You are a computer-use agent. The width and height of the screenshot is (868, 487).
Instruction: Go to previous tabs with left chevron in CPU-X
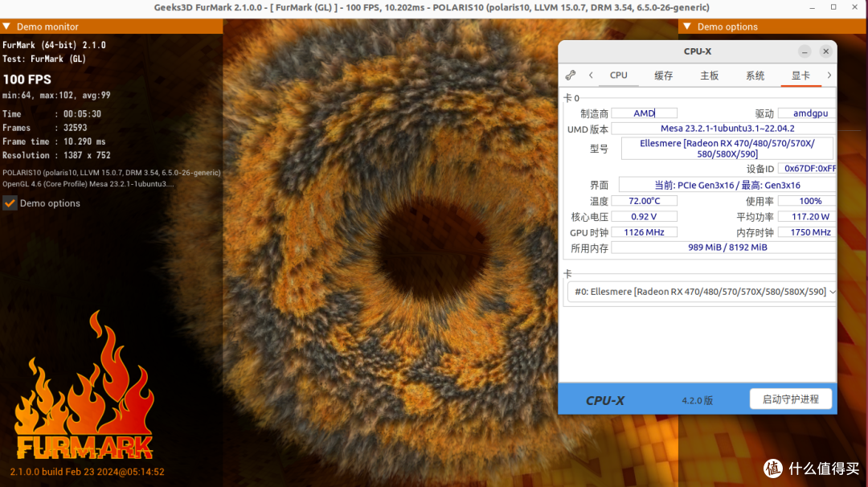[591, 76]
